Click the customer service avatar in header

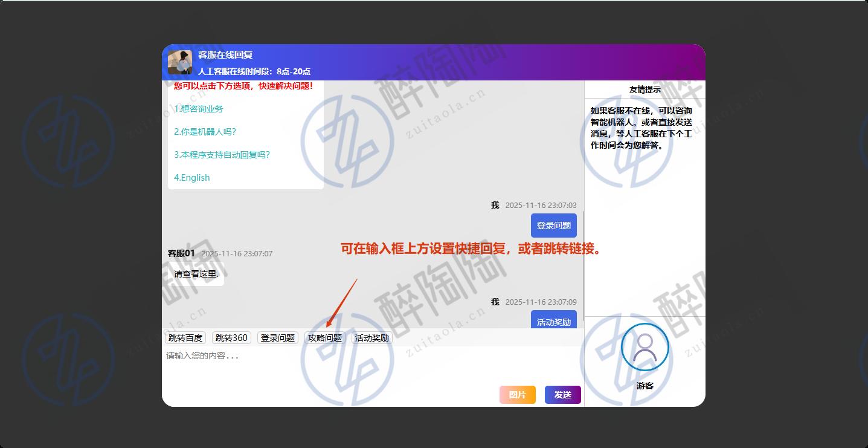(x=179, y=62)
